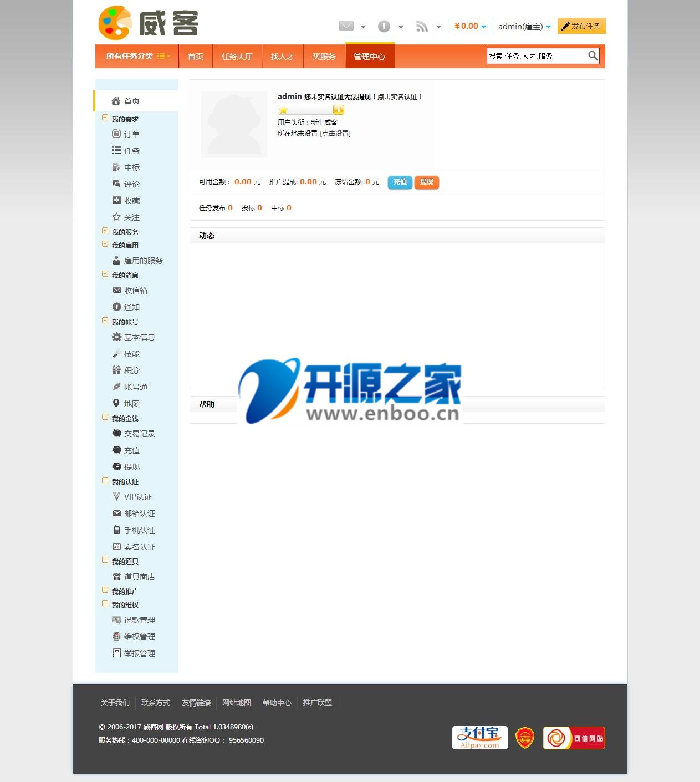Click the 评论 comment icon
The width and height of the screenshot is (700, 782).
[x=116, y=184]
